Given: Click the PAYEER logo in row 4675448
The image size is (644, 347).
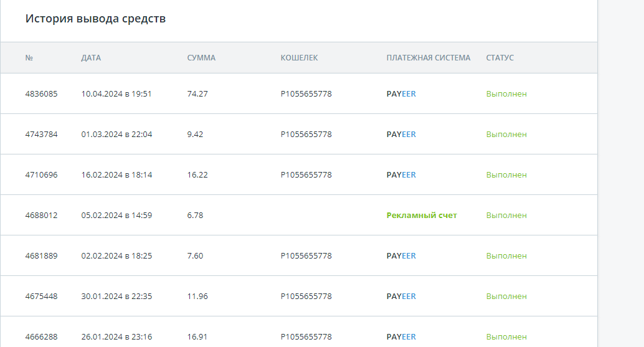Looking at the screenshot, I should pos(401,296).
